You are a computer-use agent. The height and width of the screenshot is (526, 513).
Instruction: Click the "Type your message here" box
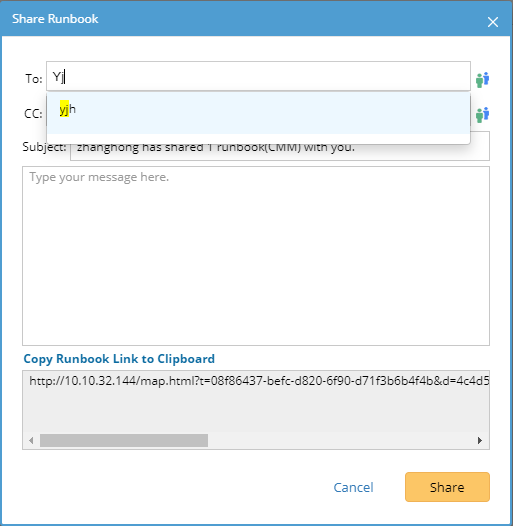tap(256, 256)
